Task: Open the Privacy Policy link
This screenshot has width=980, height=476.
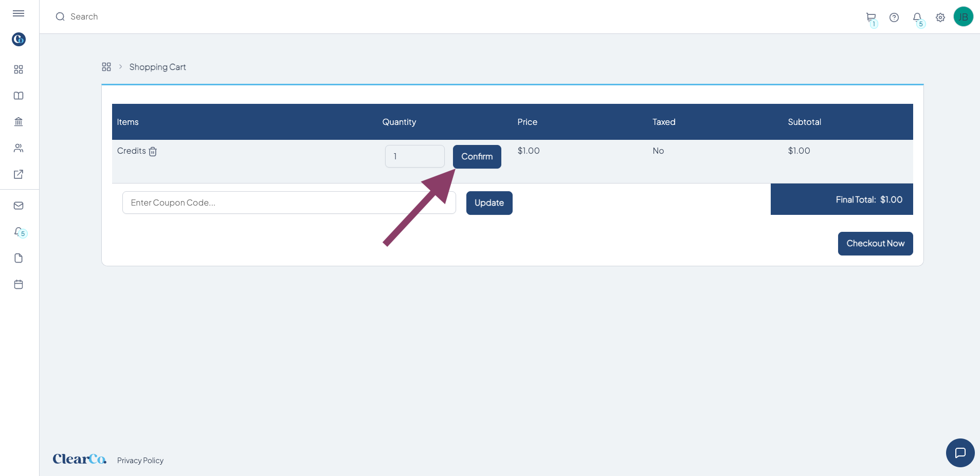Action: [x=140, y=461]
